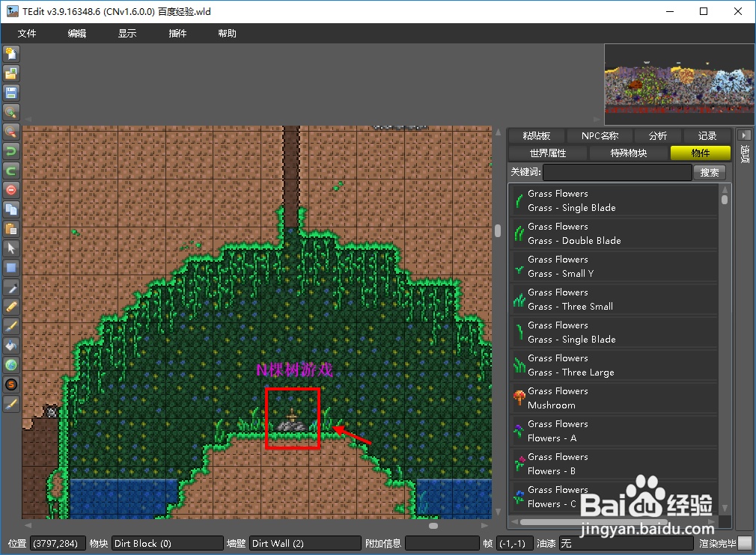Save world with the floppy disk icon

tap(11, 93)
